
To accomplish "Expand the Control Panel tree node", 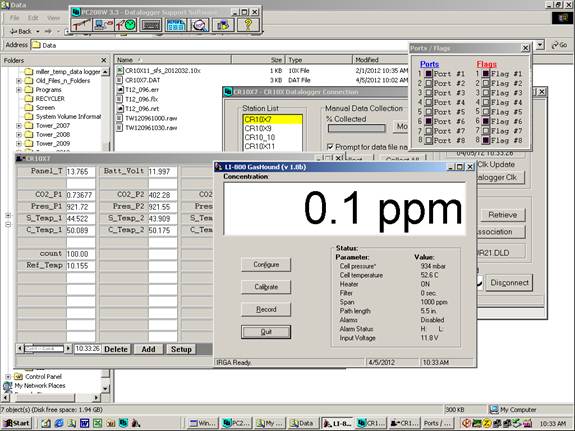I will coord(8,377).
